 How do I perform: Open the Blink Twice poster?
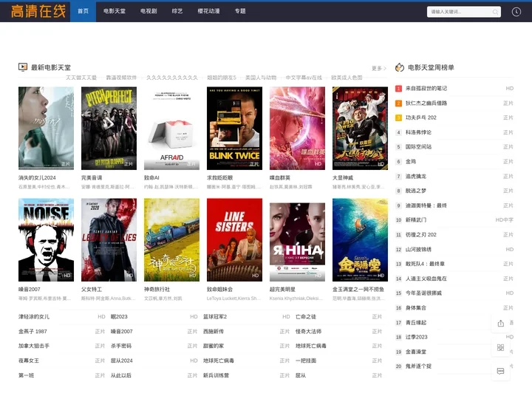pyautogui.click(x=234, y=129)
